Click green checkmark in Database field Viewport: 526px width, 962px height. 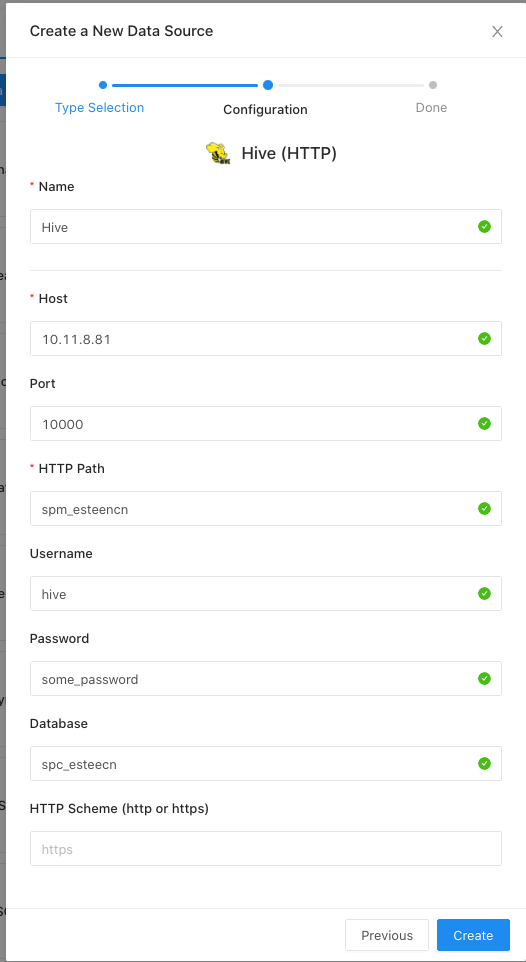pyautogui.click(x=484, y=764)
